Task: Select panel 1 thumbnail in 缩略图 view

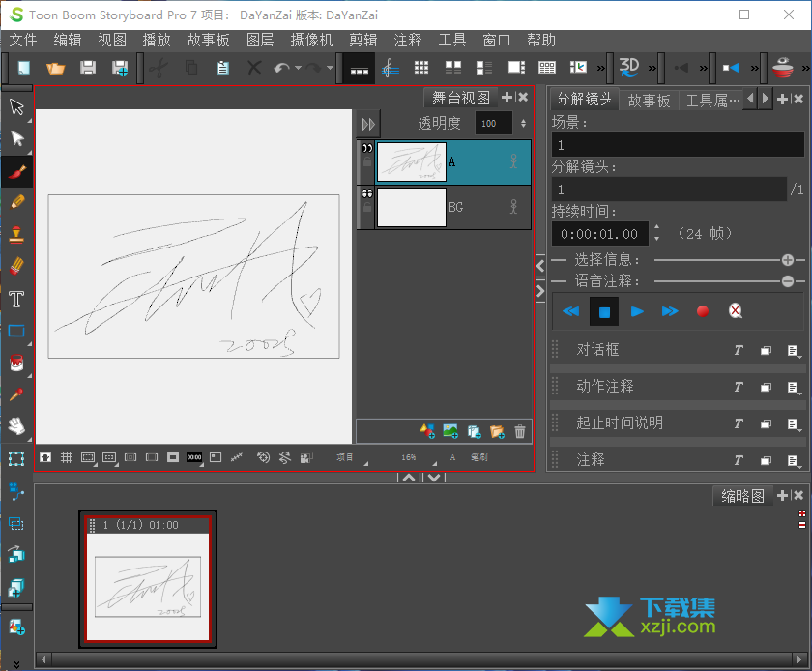Action: tap(148, 579)
